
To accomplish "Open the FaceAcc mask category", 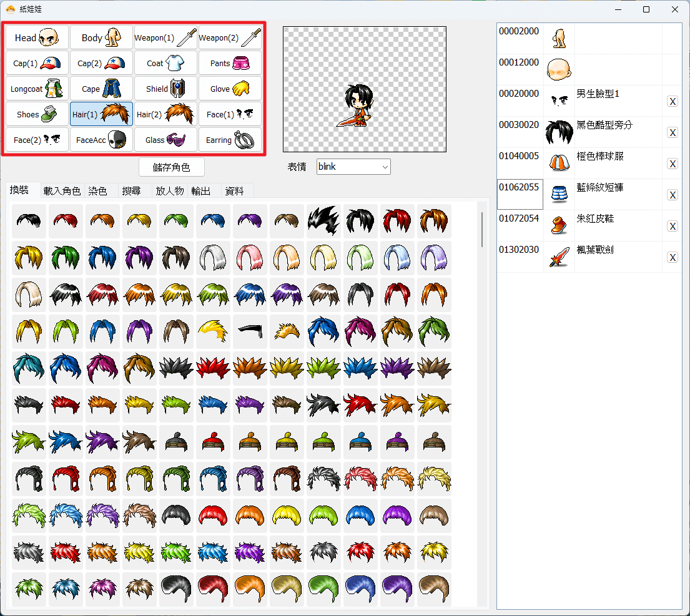I will point(101,140).
